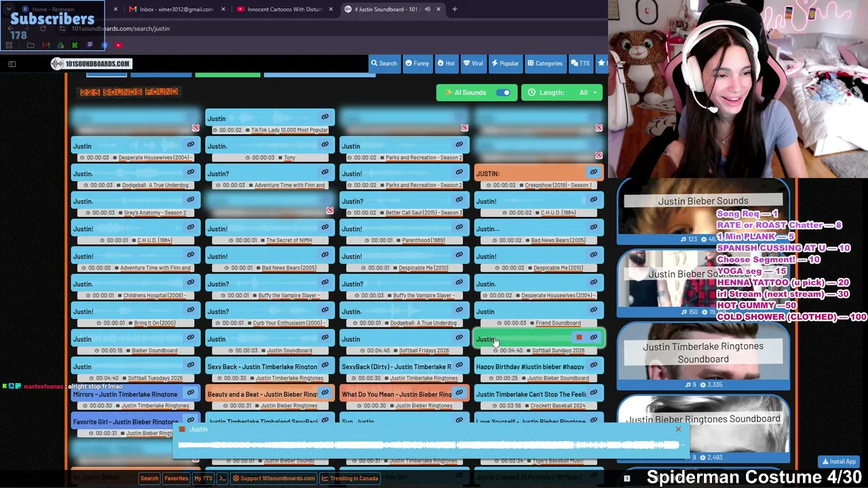Open the TTS section
Image resolution: width=868 pixels, height=488 pixels.
(580, 64)
